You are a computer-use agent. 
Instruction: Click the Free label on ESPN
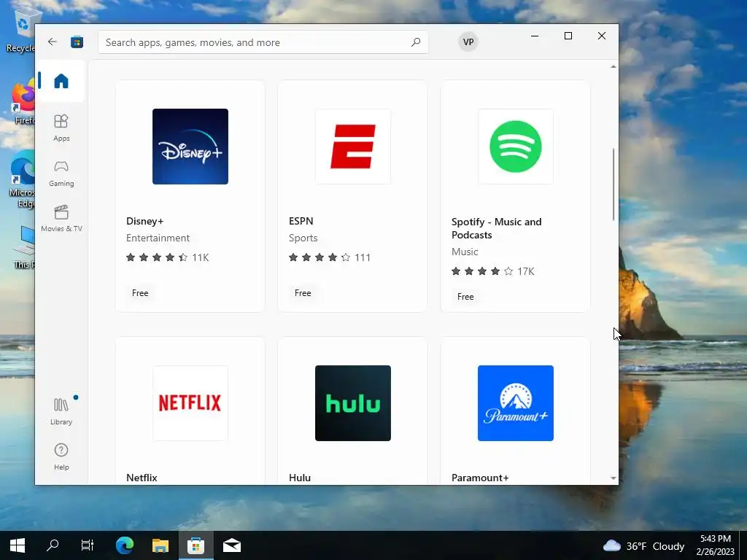tap(303, 293)
